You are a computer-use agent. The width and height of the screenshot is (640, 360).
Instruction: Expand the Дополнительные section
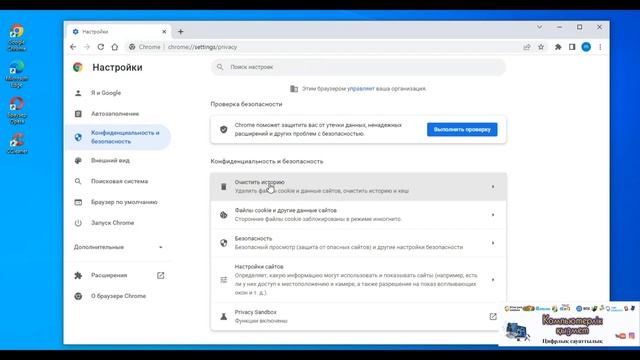click(118, 247)
